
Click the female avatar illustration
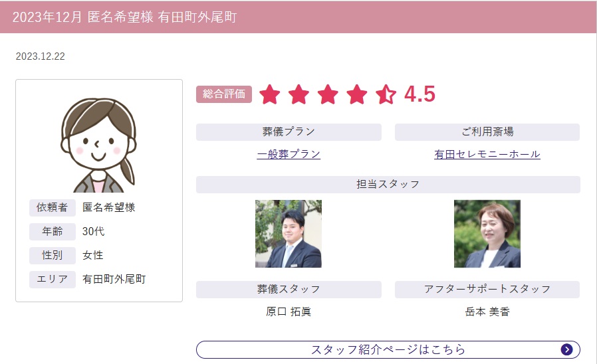(98, 145)
